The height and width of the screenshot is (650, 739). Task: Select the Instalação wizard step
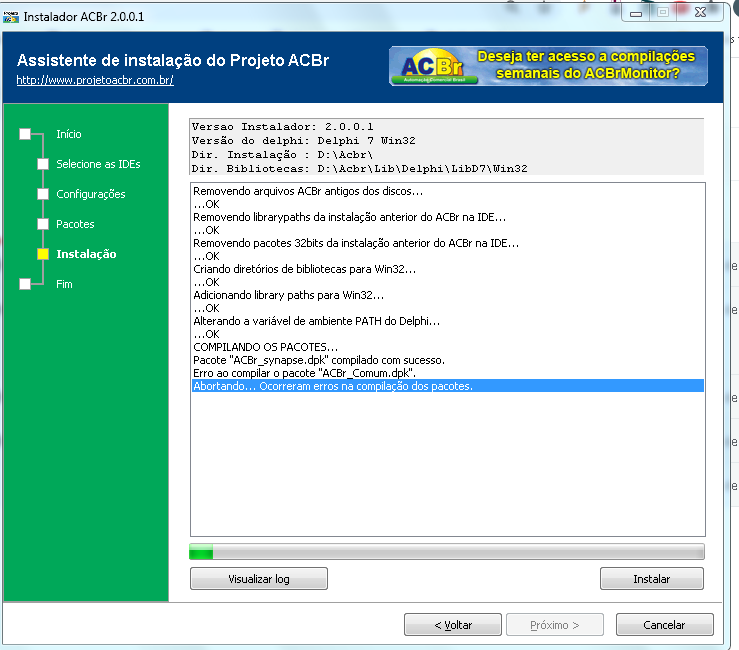click(86, 254)
